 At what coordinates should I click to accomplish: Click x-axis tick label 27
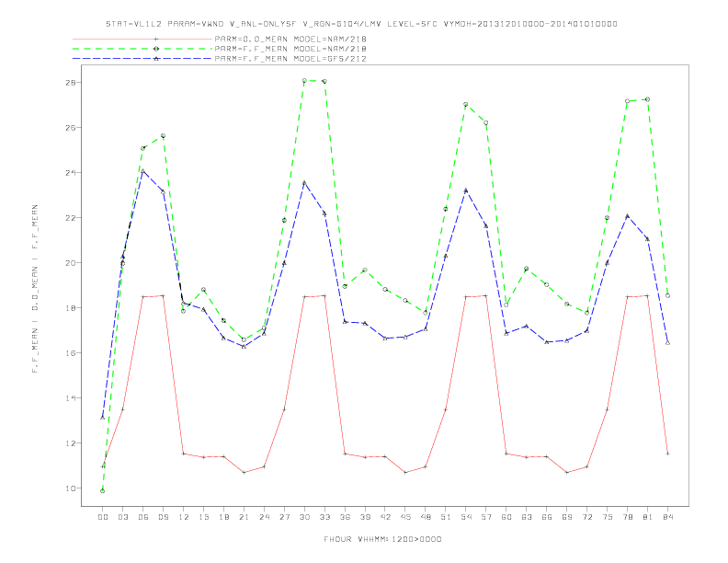point(284,517)
